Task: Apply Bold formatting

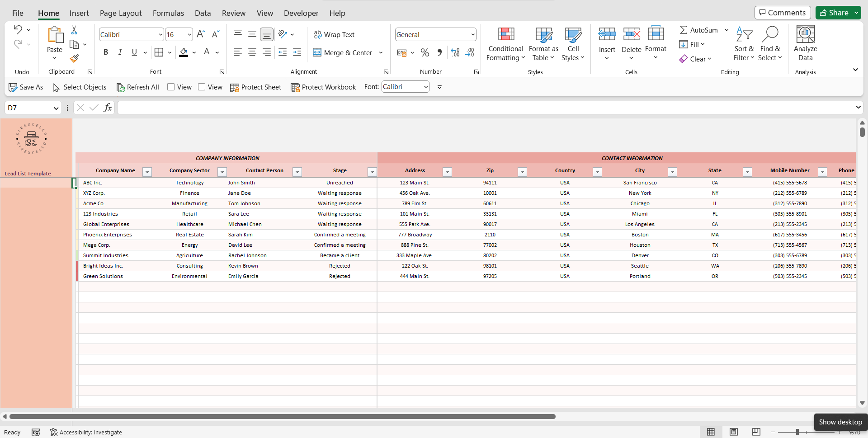Action: 106,52
